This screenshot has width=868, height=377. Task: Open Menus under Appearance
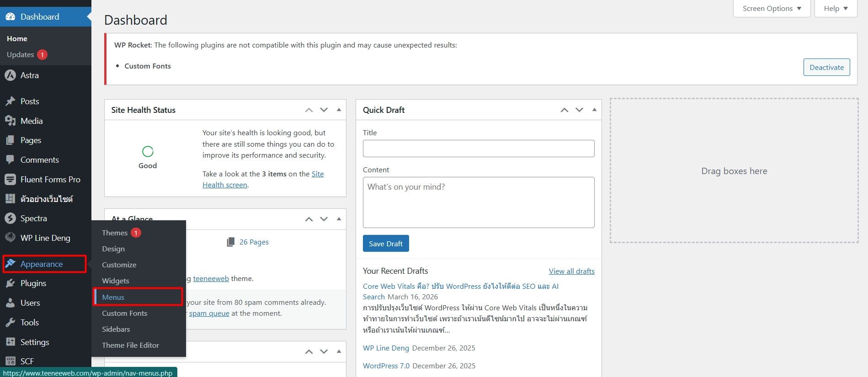(x=113, y=297)
